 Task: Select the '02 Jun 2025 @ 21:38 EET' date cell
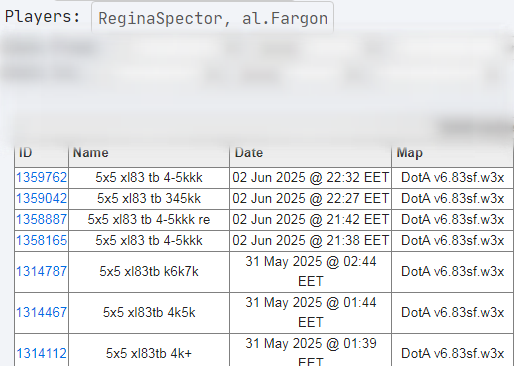pyautogui.click(x=311, y=241)
